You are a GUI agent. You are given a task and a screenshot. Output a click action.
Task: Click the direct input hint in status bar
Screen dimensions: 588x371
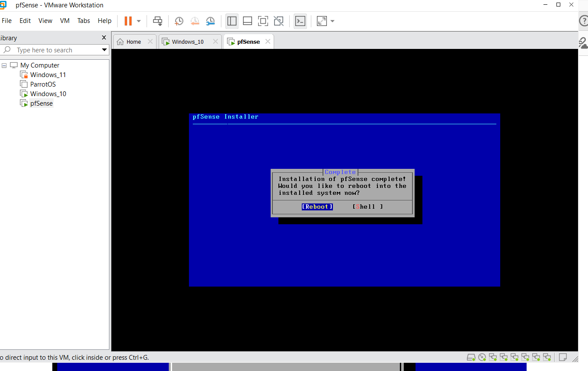click(74, 358)
